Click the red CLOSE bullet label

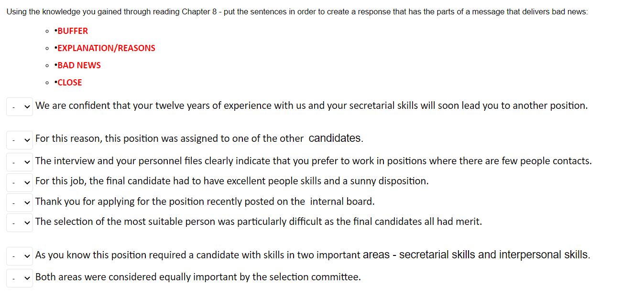68,83
